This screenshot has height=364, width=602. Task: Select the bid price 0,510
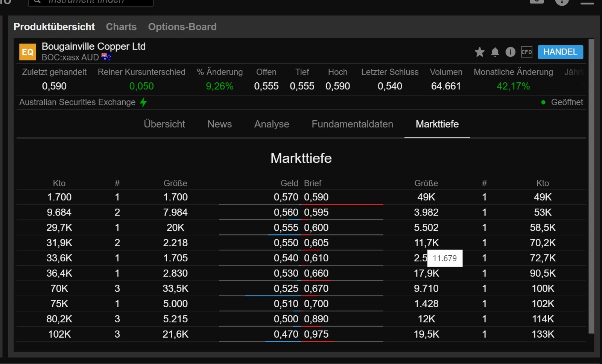[x=286, y=304]
